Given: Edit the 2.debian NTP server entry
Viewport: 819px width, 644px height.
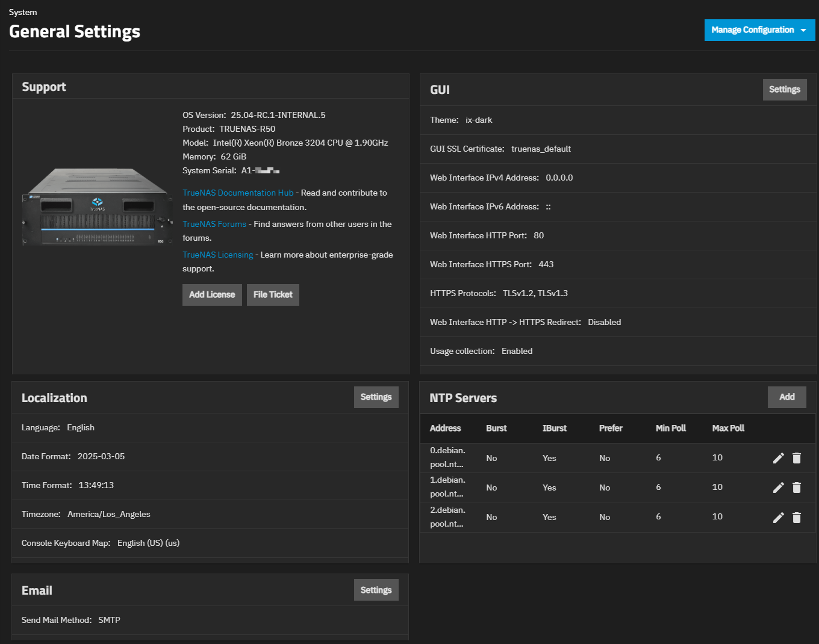Looking at the screenshot, I should [778, 517].
